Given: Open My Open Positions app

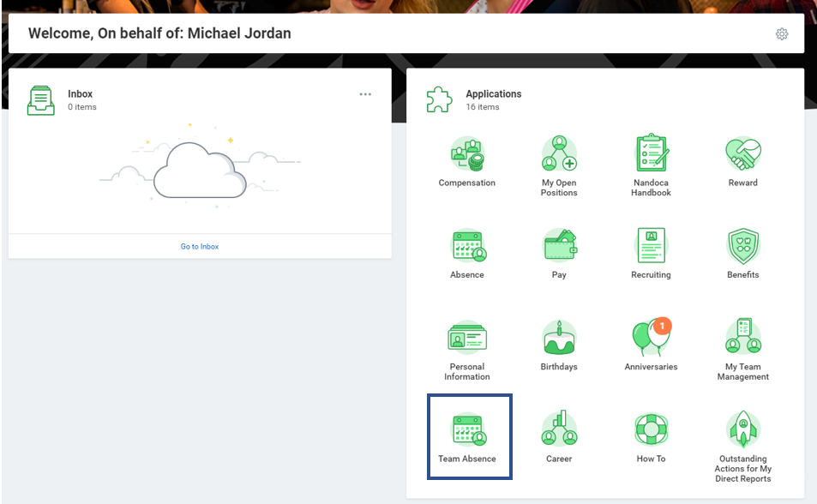Looking at the screenshot, I should click(559, 154).
